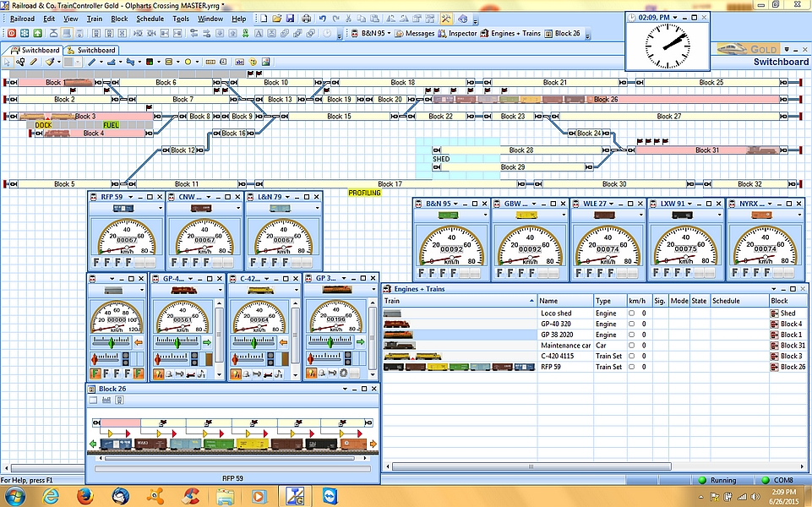The image size is (812, 507).
Task: Select the yellow circle indicator tool
Action: pyautogui.click(x=188, y=62)
